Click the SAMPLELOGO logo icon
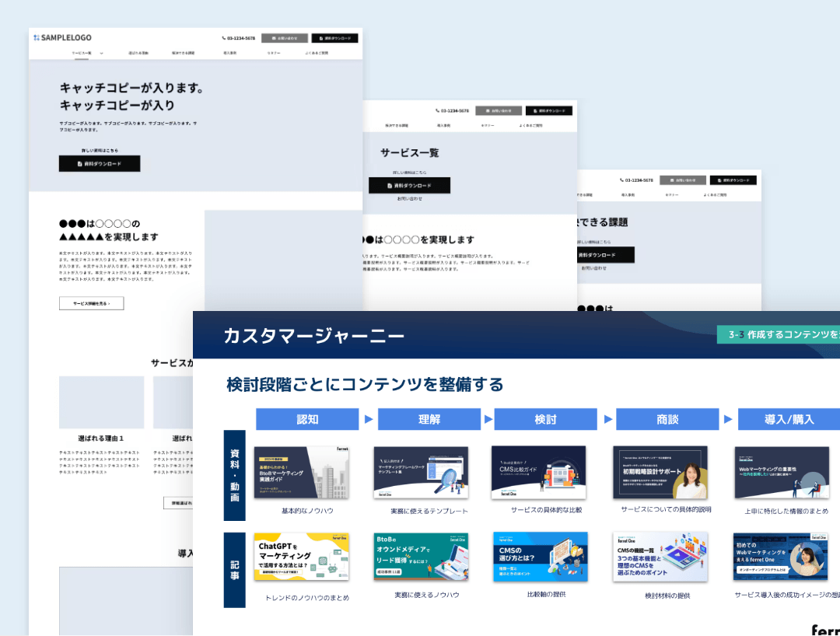 coord(36,37)
